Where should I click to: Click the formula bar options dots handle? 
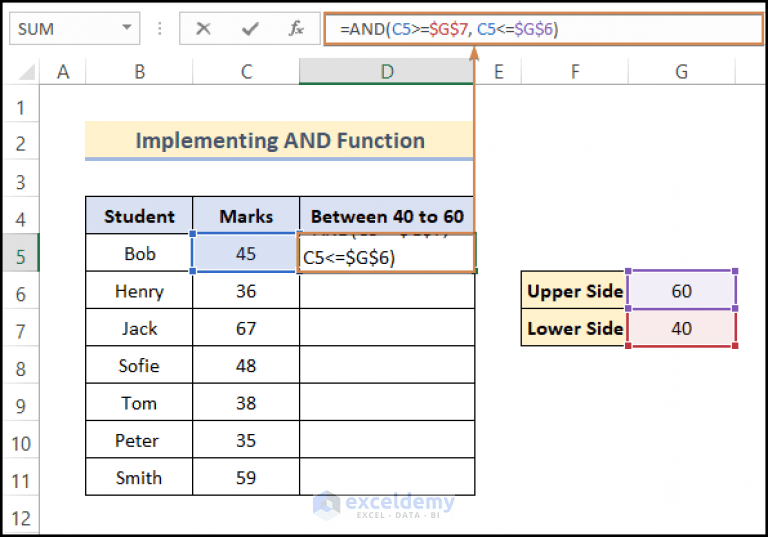159,29
